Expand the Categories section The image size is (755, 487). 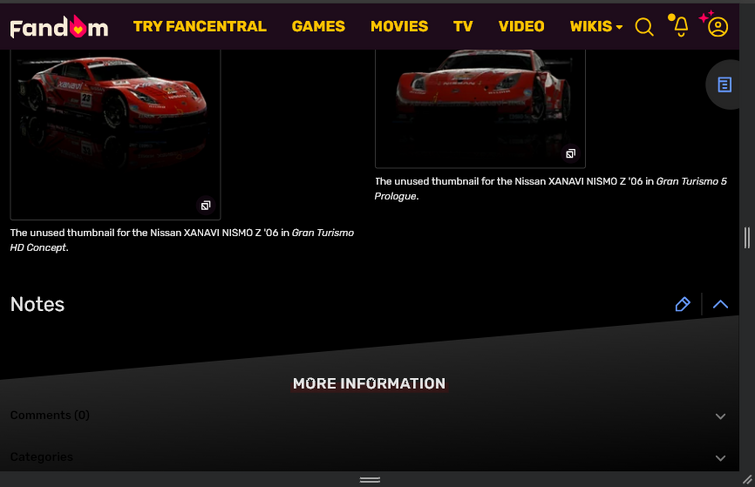[370, 457]
